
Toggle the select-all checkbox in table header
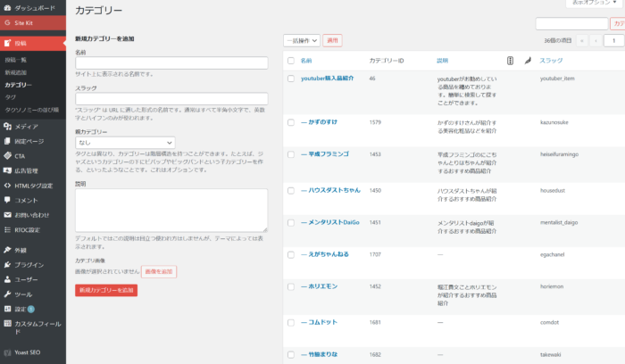291,61
